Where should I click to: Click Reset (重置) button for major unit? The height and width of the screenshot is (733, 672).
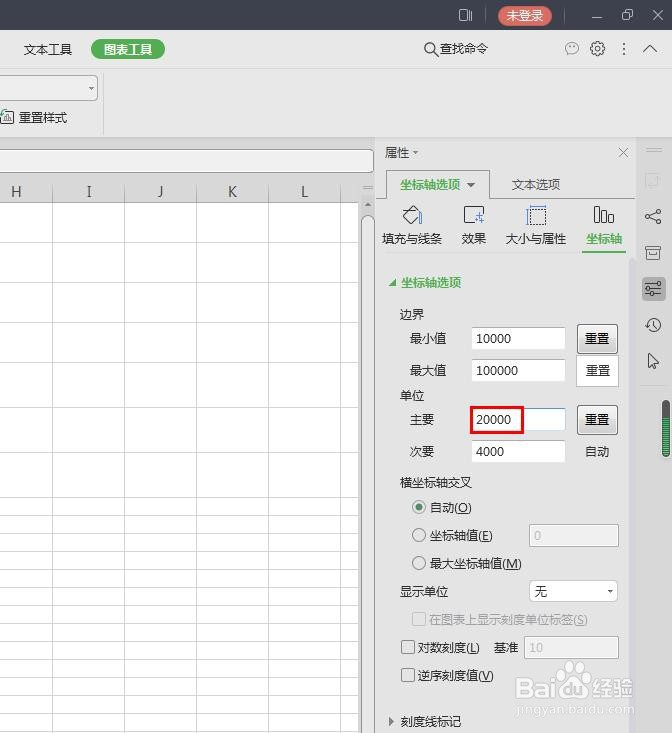coord(597,419)
